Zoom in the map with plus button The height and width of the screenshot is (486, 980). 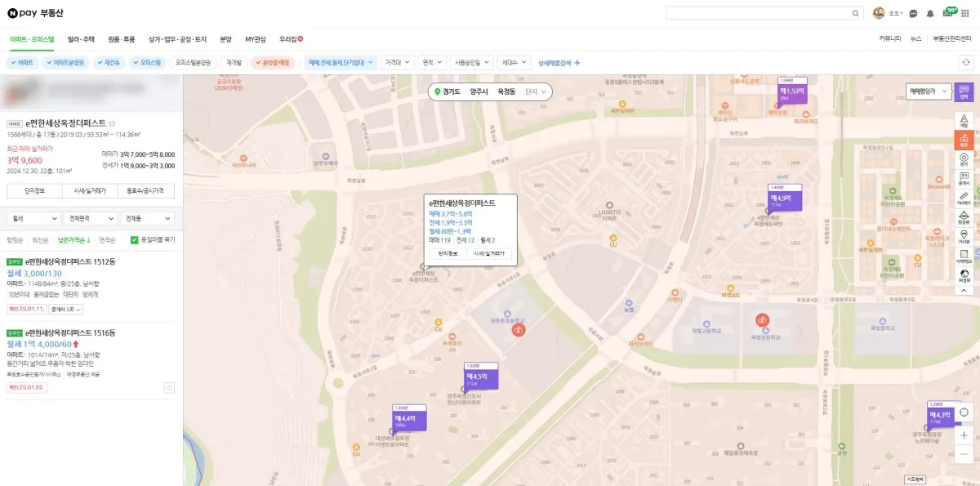(x=964, y=435)
